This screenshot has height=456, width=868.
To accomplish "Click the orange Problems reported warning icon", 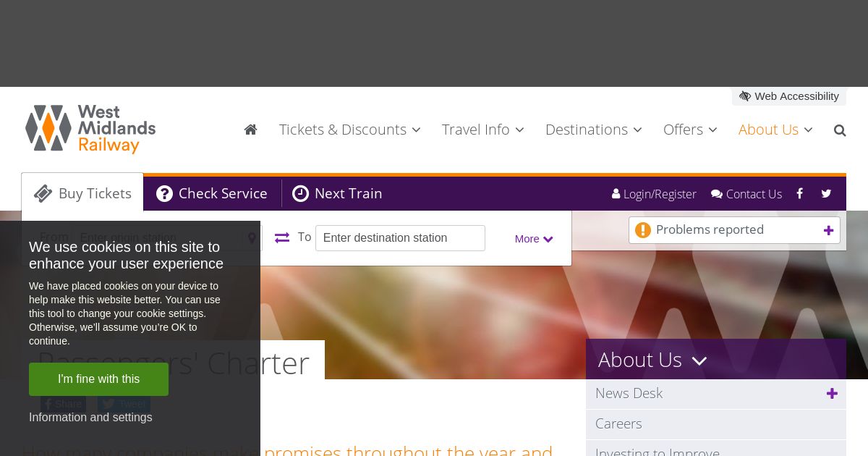I will [x=643, y=230].
